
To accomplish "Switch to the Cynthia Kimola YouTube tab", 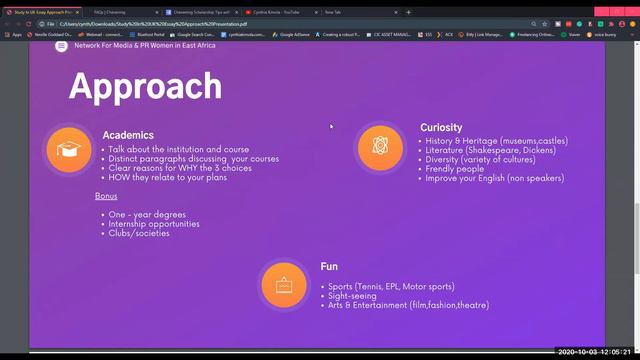I will tap(280, 12).
